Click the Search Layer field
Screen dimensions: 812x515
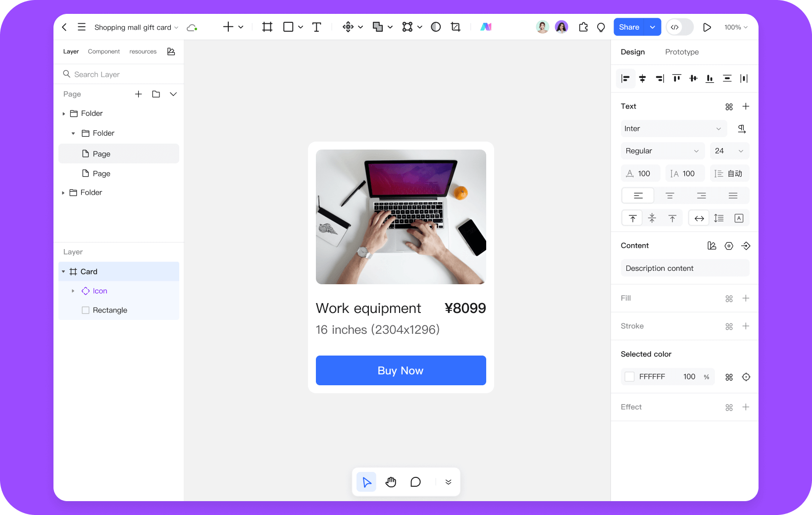click(x=119, y=74)
